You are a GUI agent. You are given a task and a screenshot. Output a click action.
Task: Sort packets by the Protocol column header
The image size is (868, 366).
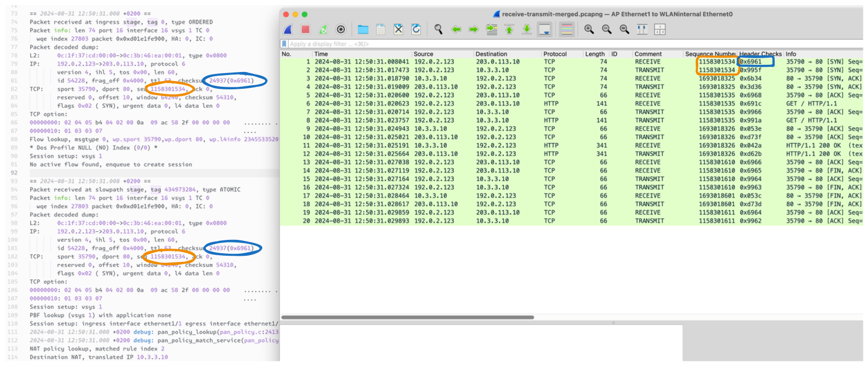coord(555,54)
